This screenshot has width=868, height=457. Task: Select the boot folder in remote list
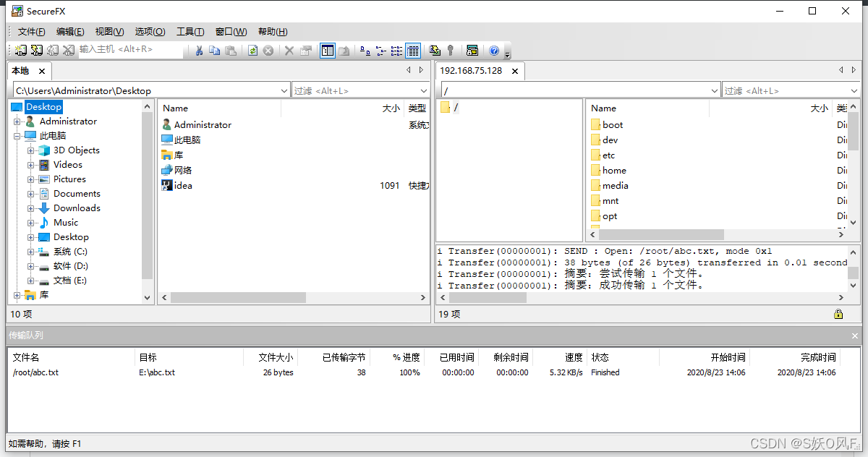613,125
